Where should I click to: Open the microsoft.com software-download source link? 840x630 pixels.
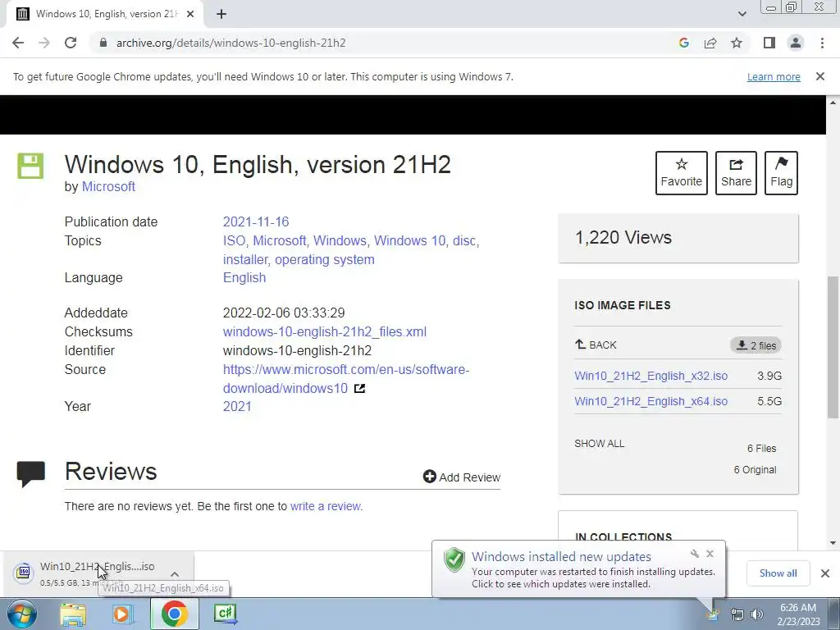(x=346, y=379)
